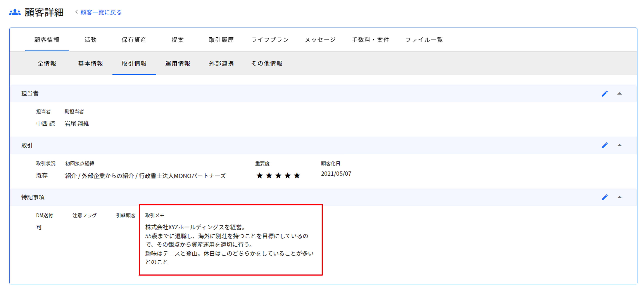Collapse the 特記事項 section
The height and width of the screenshot is (289, 644).
[x=619, y=197]
